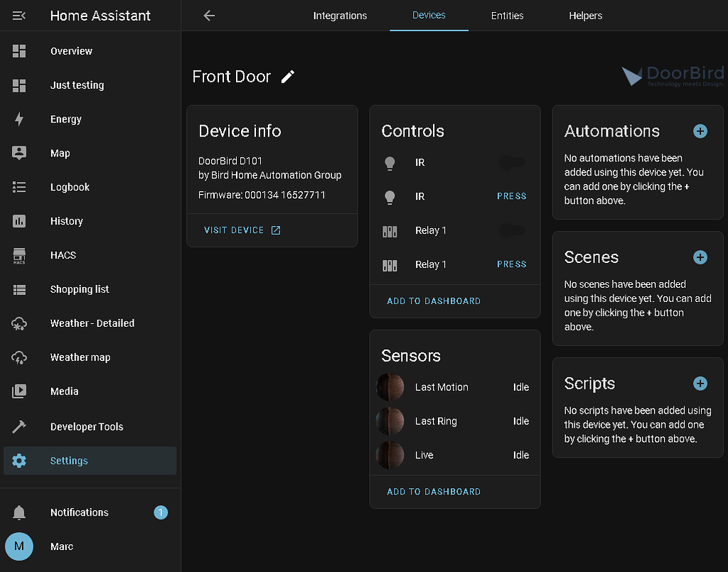Viewport: 728px width, 572px height.
Task: Open the Overview dashboard icon
Action: [x=19, y=51]
